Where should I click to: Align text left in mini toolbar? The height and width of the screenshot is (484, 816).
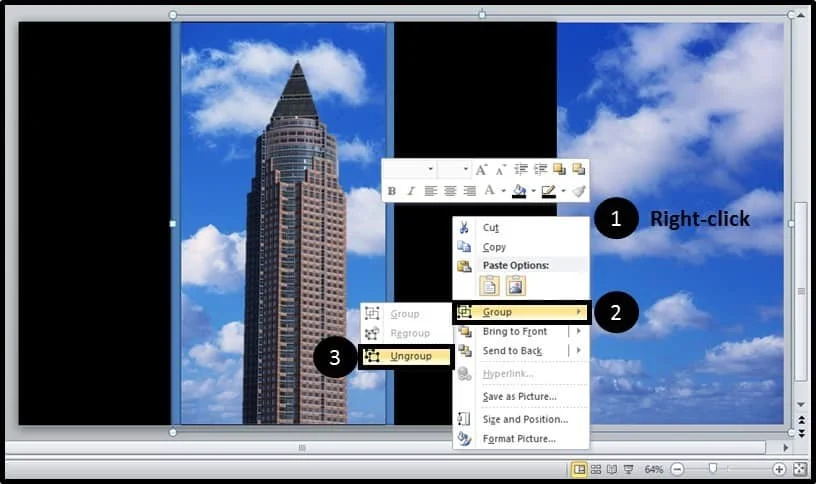click(430, 191)
